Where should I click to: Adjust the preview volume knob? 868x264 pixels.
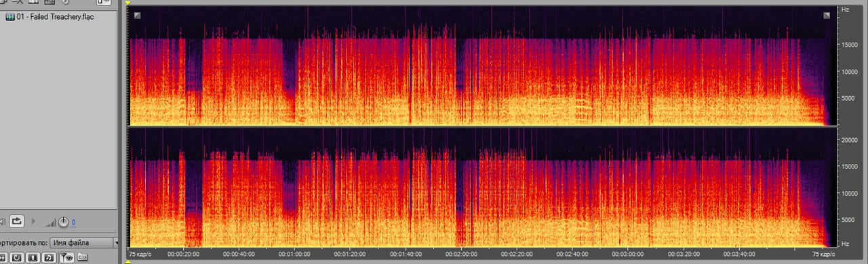63,222
